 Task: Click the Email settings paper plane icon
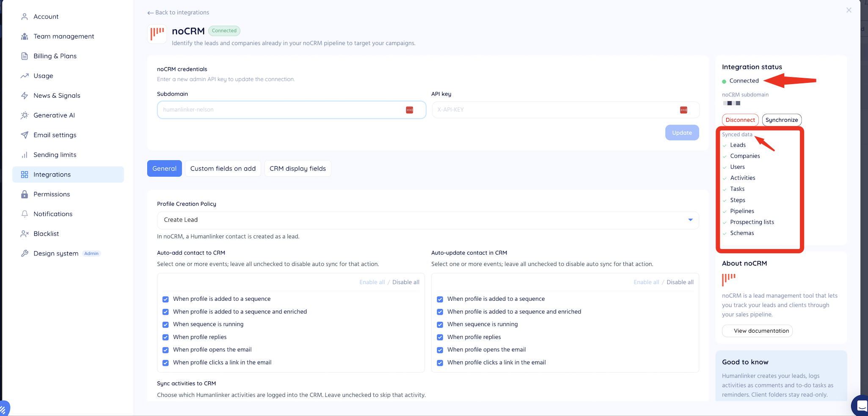click(25, 135)
